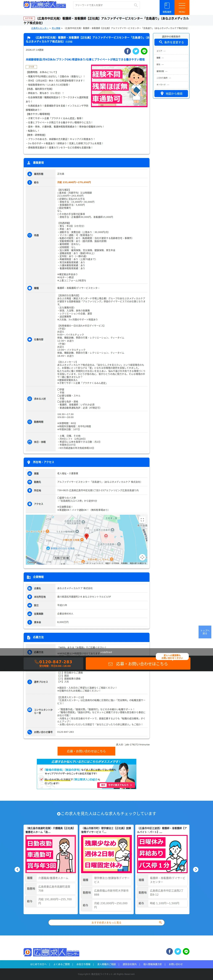This screenshot has width=213, height=980.
Task: Open the 日曜休み 昇給あり job card image
Action: point(162,854)
